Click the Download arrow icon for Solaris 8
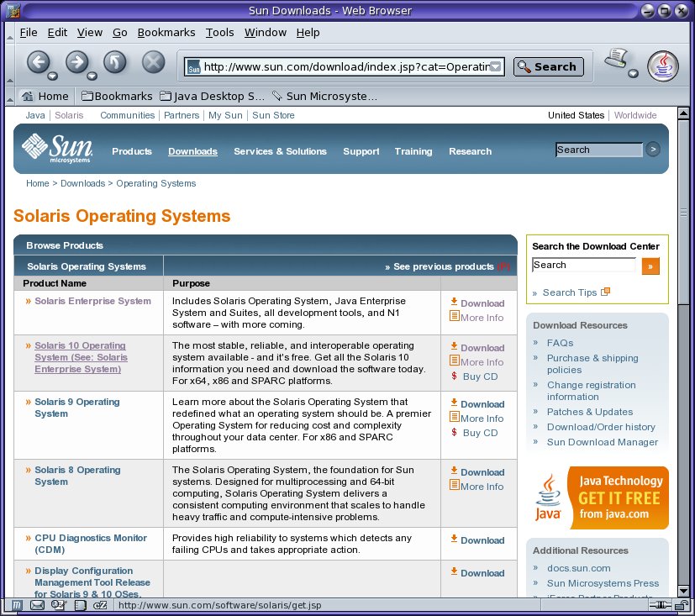 [454, 471]
